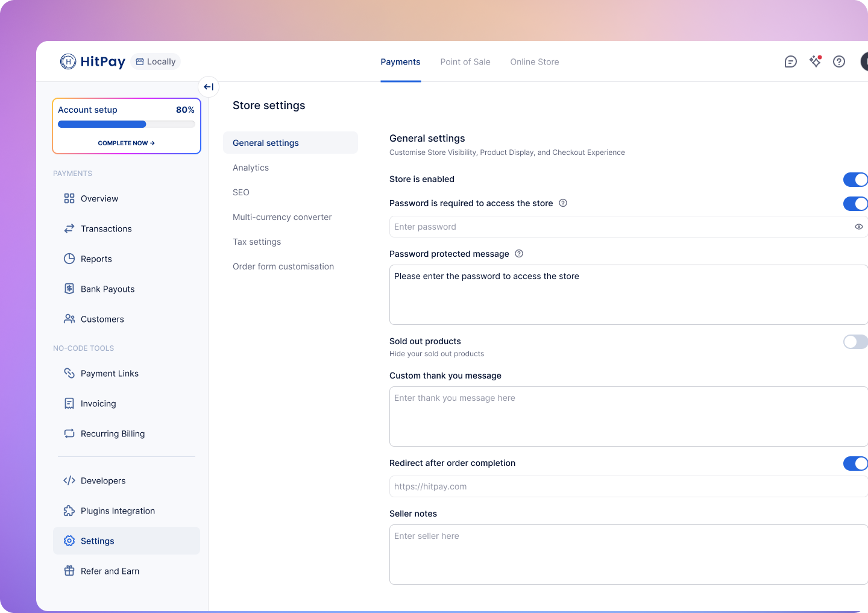Screen dimensions: 868x613
Task: Click the Store settings heading
Action: point(269,105)
